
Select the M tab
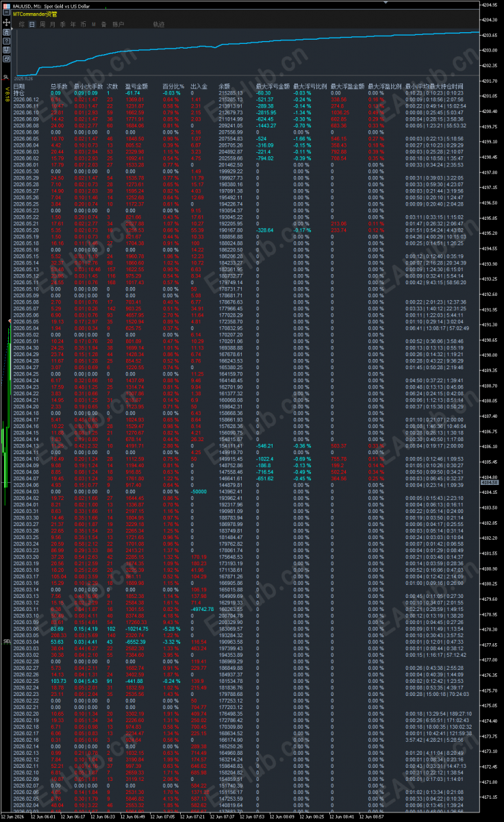(x=94, y=24)
